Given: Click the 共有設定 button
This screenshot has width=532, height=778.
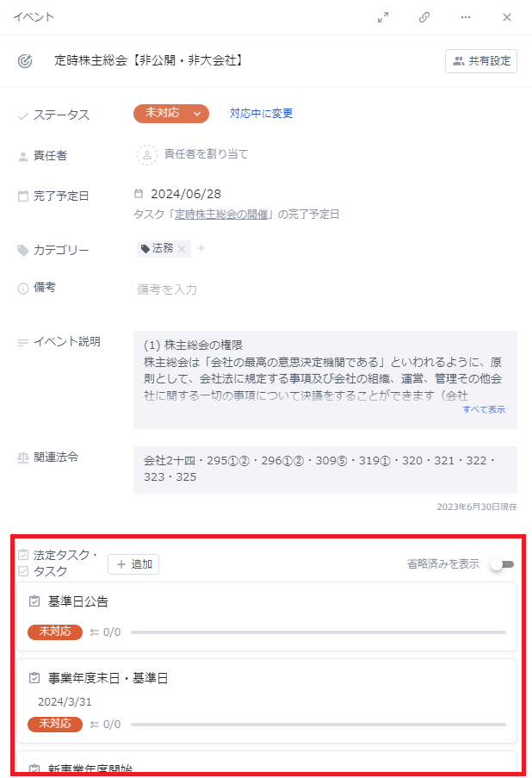Looking at the screenshot, I should coord(481,61).
